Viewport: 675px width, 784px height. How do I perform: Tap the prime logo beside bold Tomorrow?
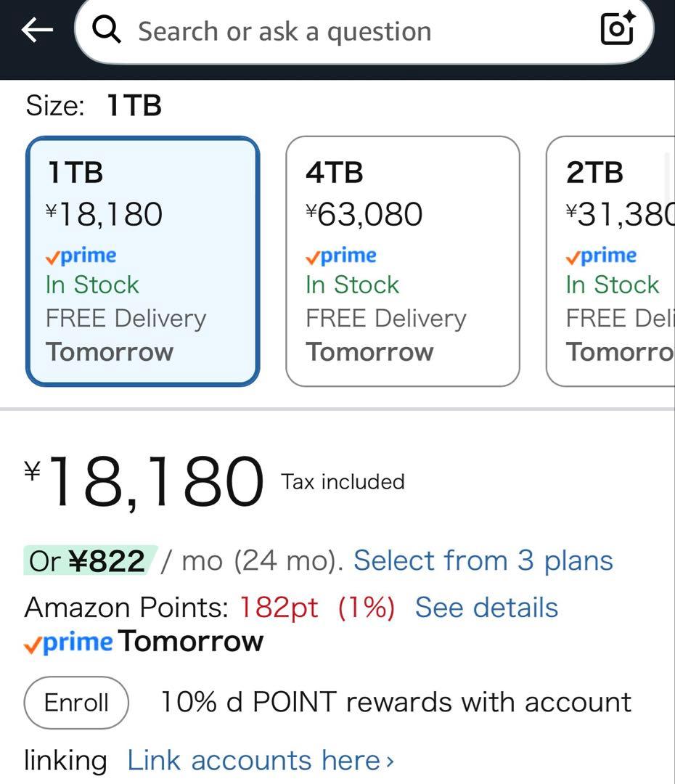pyautogui.click(x=68, y=643)
